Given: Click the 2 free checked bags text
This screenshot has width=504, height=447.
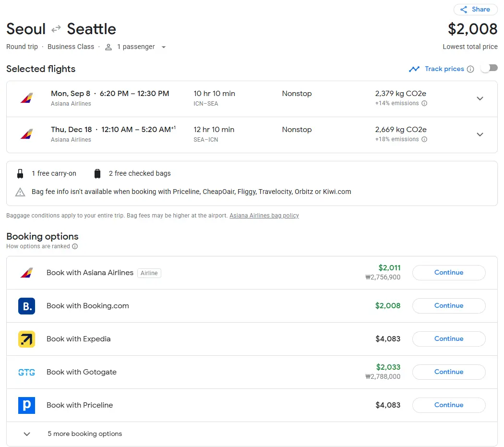Looking at the screenshot, I should (140, 173).
